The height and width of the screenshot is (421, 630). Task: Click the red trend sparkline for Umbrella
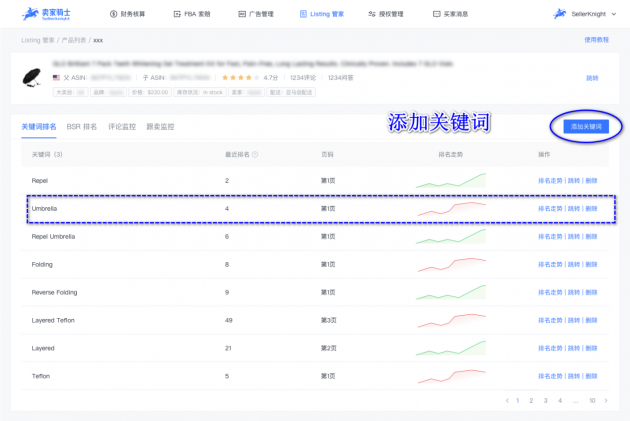pyautogui.click(x=452, y=208)
